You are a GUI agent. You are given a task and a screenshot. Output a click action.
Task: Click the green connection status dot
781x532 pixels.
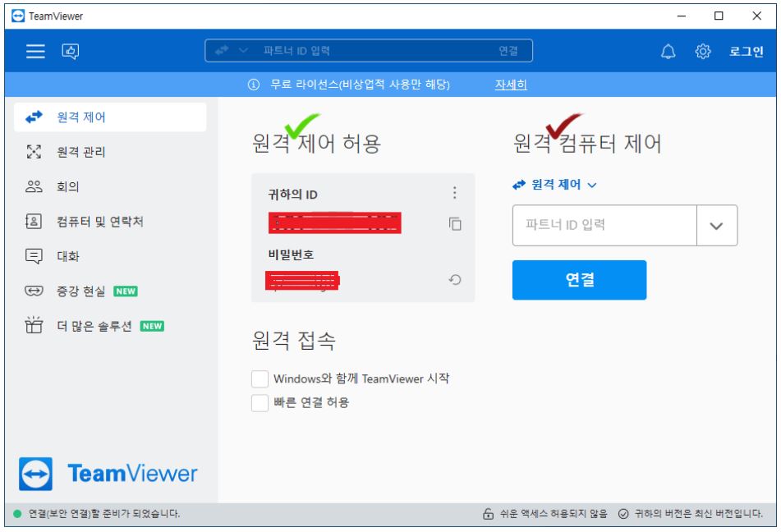click(17, 514)
